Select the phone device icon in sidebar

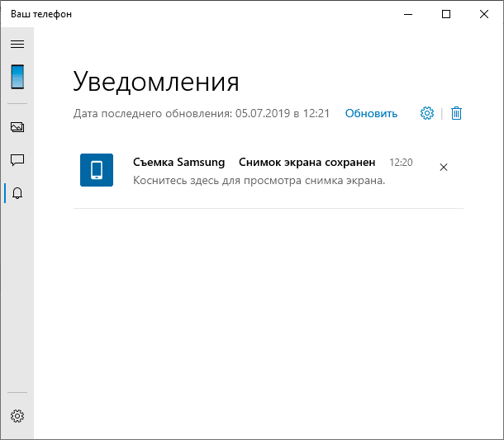pos(17,77)
